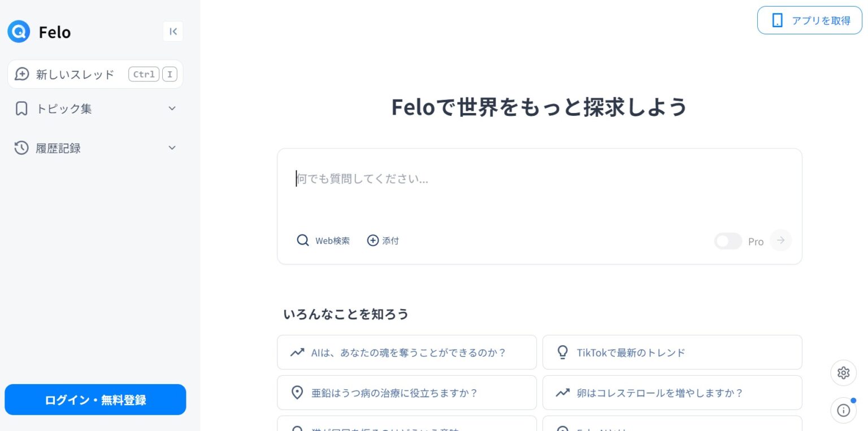Enable the Pro mode toggle
Viewport: 868px width, 431px height.
(728, 241)
